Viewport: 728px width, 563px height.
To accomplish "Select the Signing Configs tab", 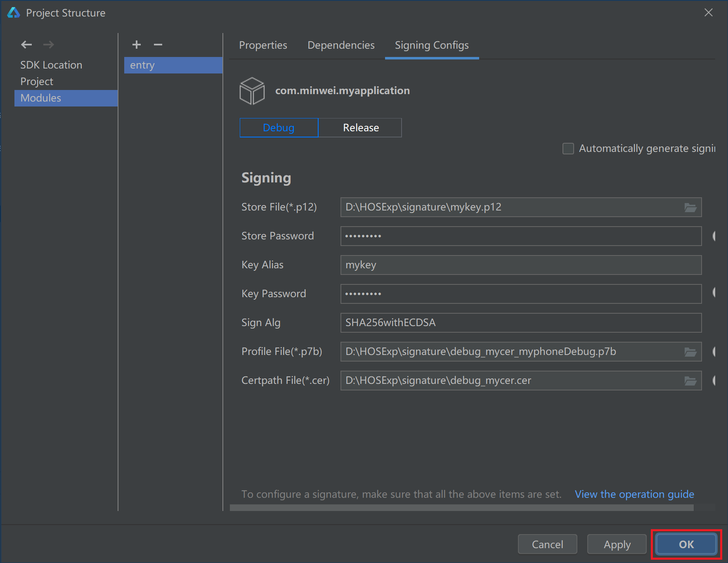I will point(432,45).
